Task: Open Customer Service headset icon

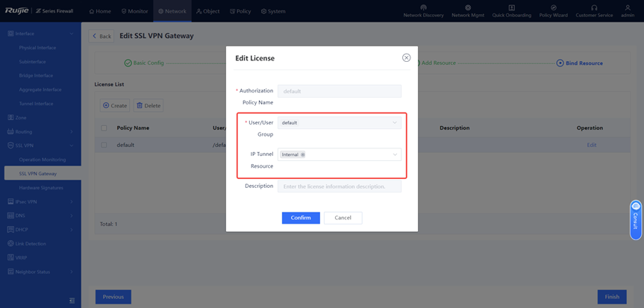Action: (x=594, y=7)
